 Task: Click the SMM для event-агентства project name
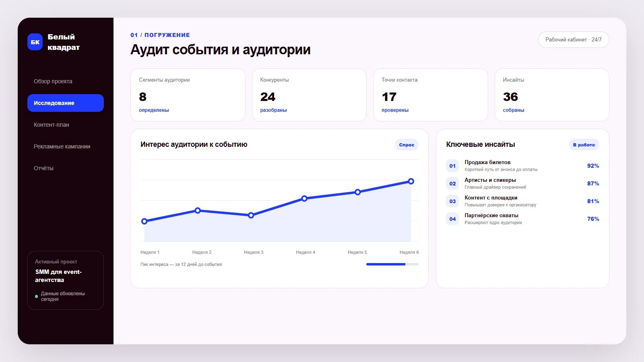click(58, 276)
